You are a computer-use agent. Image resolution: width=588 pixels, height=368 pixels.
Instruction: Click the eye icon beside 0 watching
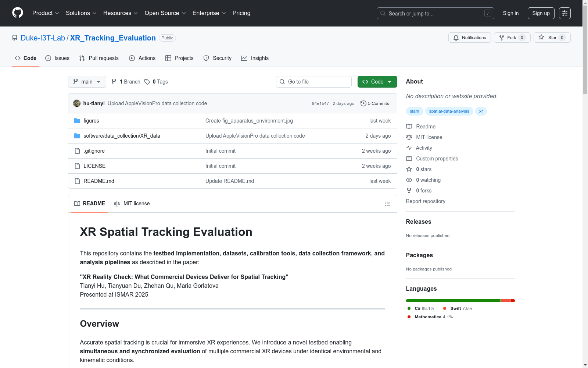(x=409, y=180)
